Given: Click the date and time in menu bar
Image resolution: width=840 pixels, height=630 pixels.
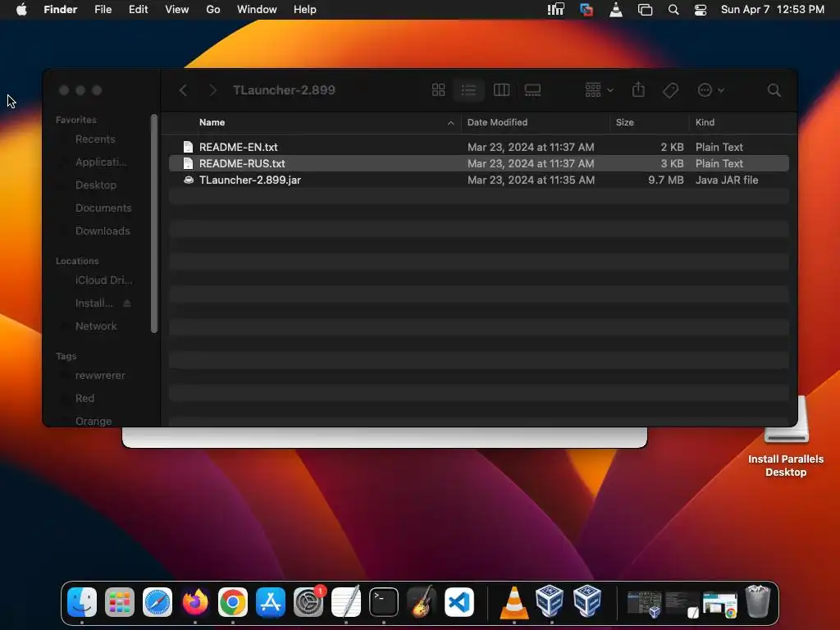Looking at the screenshot, I should (773, 10).
